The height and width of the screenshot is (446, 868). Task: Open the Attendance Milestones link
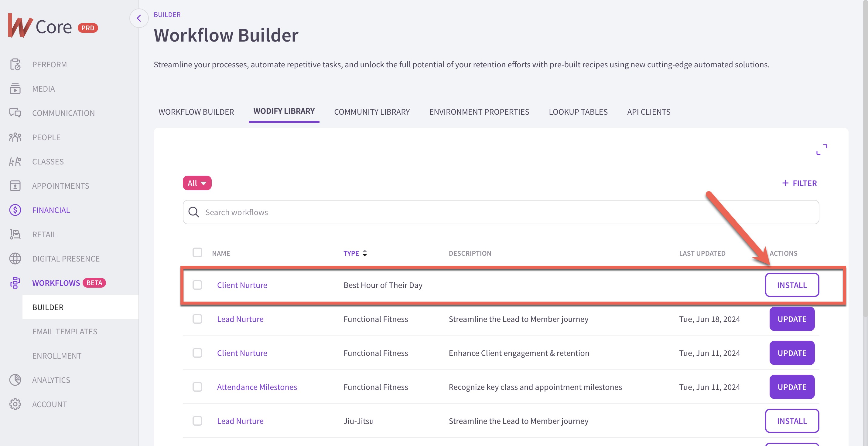[257, 387]
